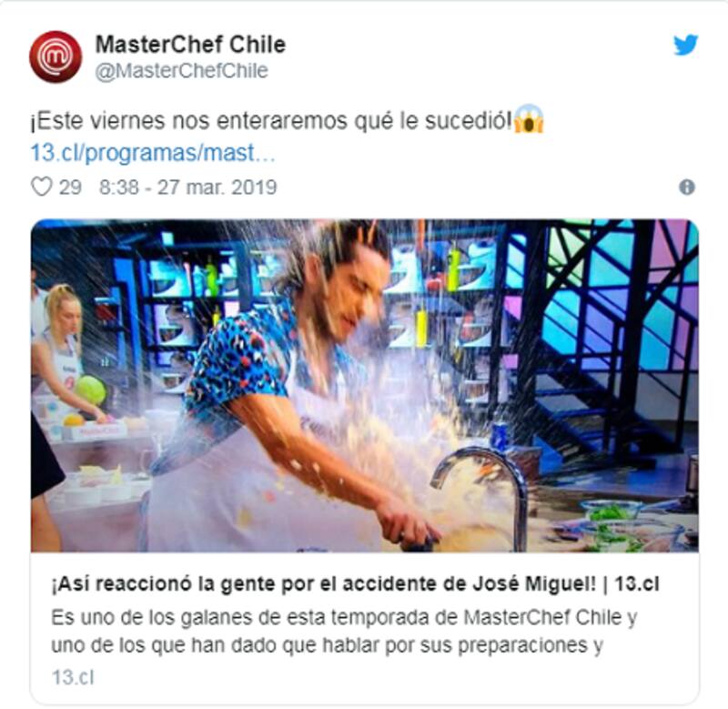728x709 pixels.
Task: Open the @MasterChefChile handle
Action: pyautogui.click(x=181, y=71)
